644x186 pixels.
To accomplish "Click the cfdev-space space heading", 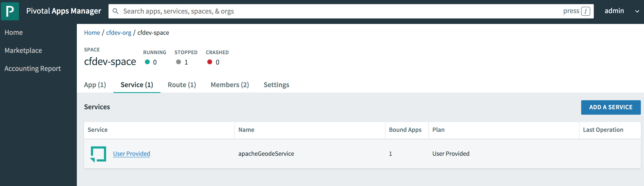I will point(110,61).
